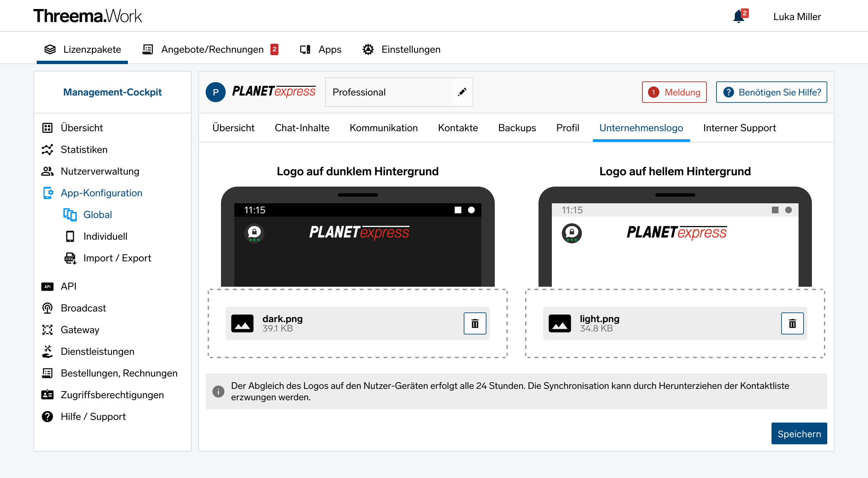Click the Individuell phone icon

click(70, 236)
